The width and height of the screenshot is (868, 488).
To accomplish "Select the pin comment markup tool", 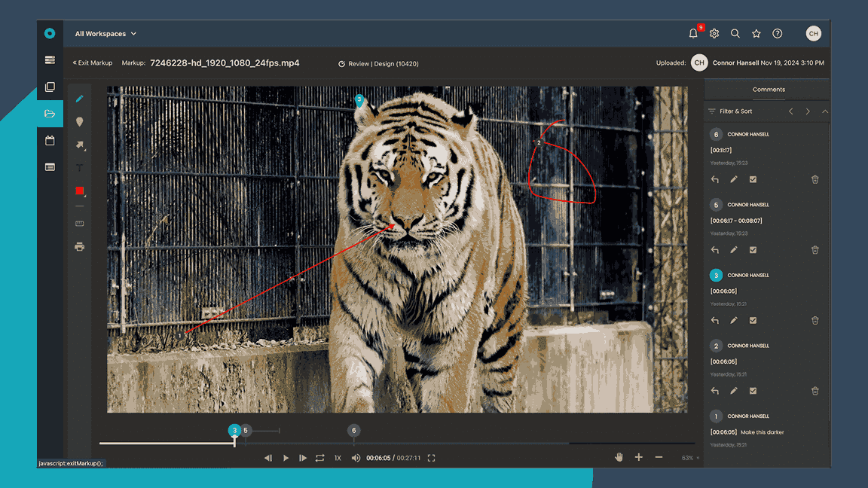I will [x=80, y=121].
